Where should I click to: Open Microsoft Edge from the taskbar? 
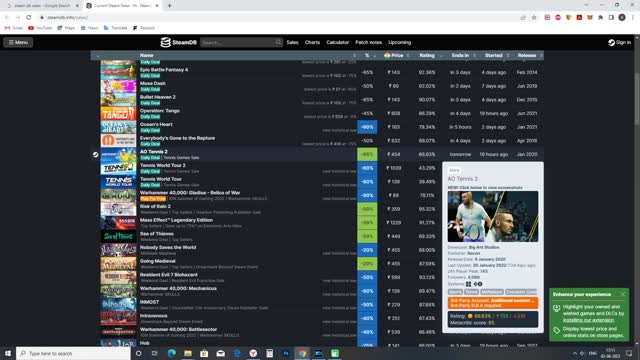pyautogui.click(x=171, y=353)
